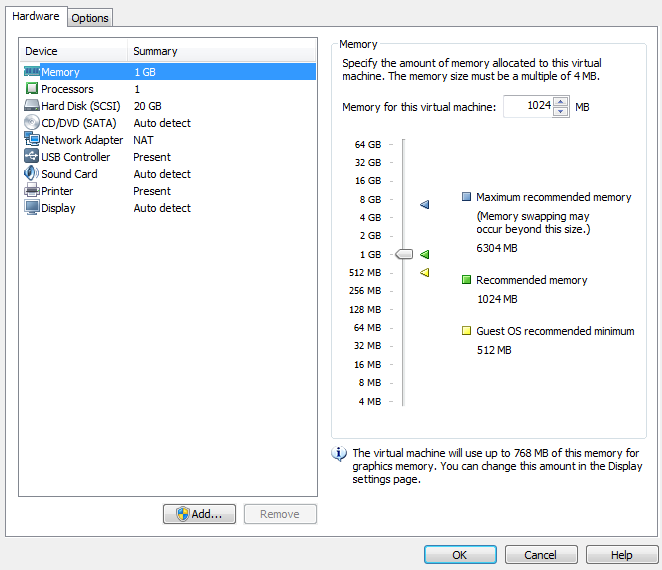Switch to the Options tab
Screen dimensions: 662x570
90,18
